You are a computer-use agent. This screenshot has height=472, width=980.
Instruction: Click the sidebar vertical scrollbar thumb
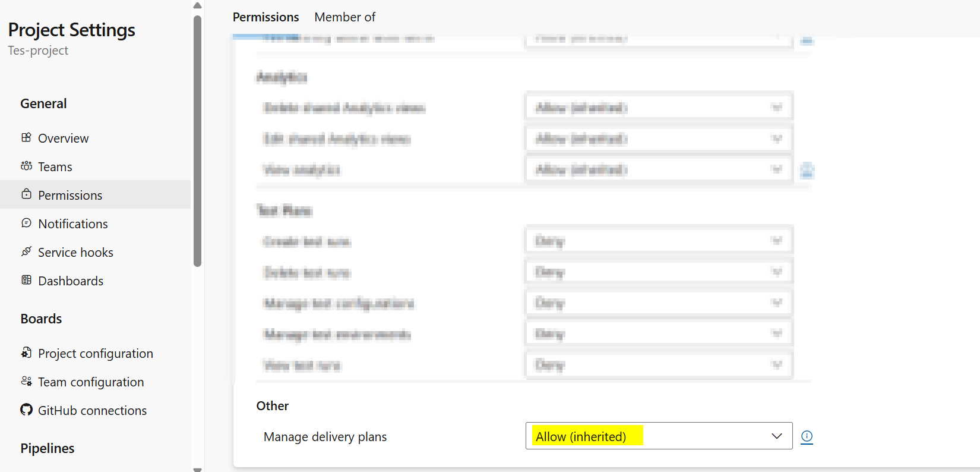[x=198, y=141]
